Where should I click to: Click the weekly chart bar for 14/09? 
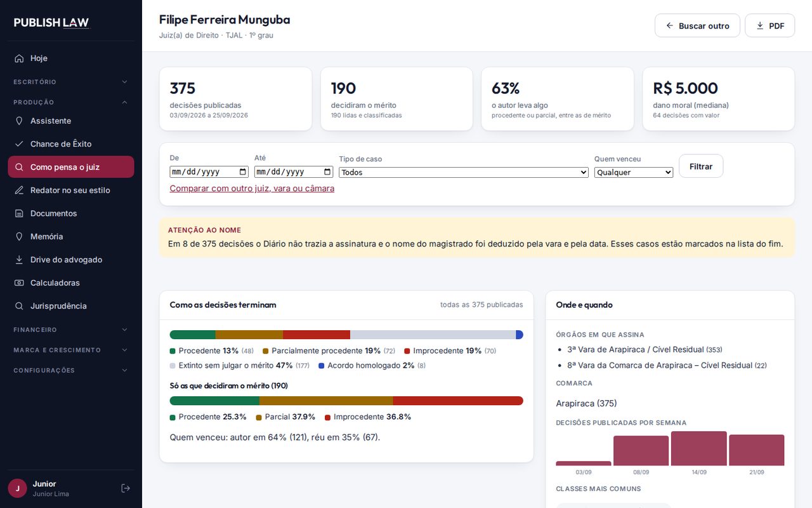(x=699, y=449)
